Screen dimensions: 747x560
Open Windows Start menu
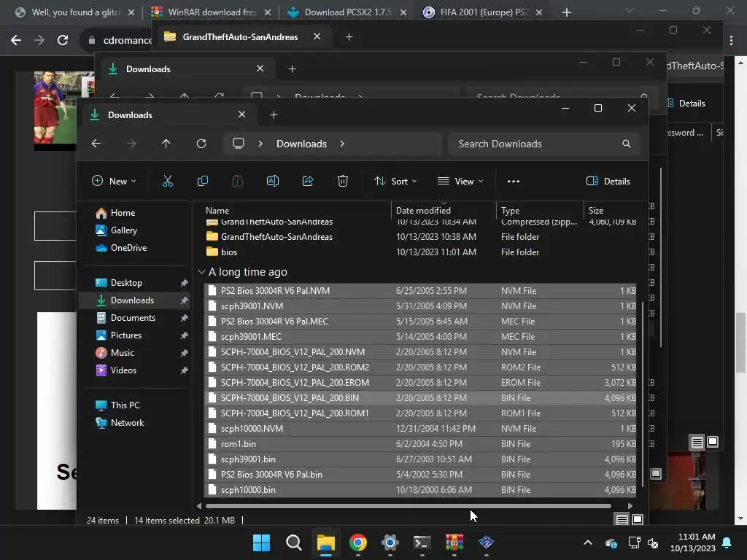(261, 542)
